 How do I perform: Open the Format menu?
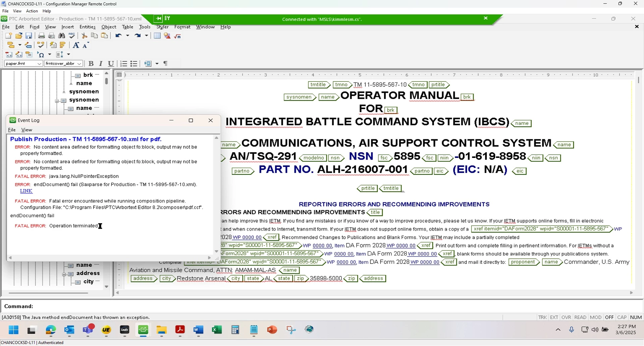point(182,27)
